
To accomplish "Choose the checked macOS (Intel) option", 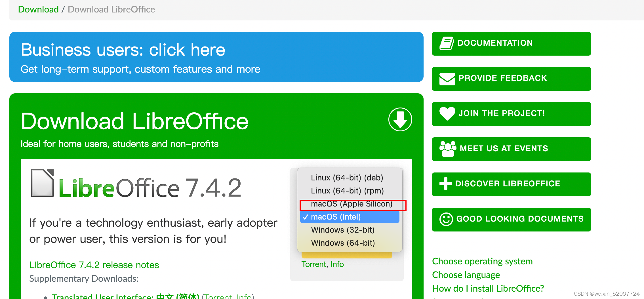I will click(350, 217).
